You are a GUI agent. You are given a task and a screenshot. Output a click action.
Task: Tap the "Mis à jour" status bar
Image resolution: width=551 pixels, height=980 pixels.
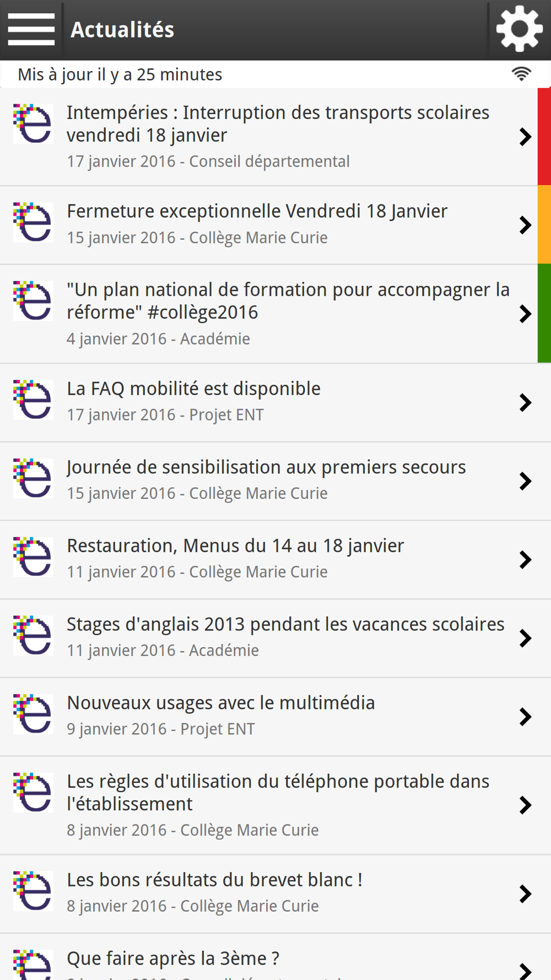pos(275,74)
